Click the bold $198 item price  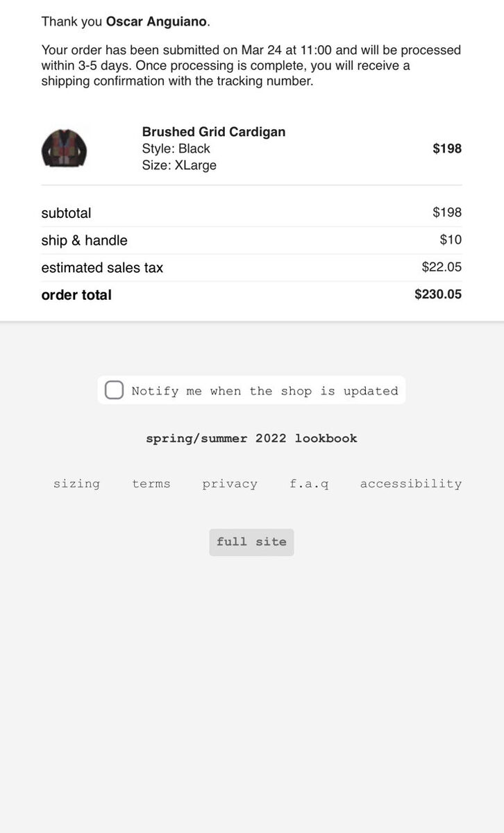[x=447, y=149]
